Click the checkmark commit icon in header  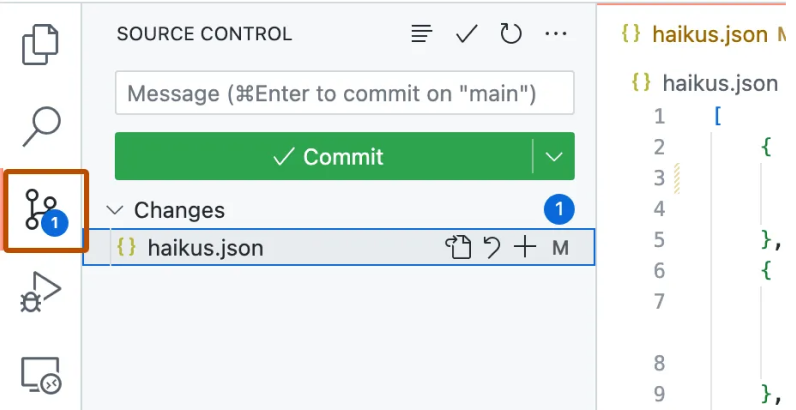point(466,34)
